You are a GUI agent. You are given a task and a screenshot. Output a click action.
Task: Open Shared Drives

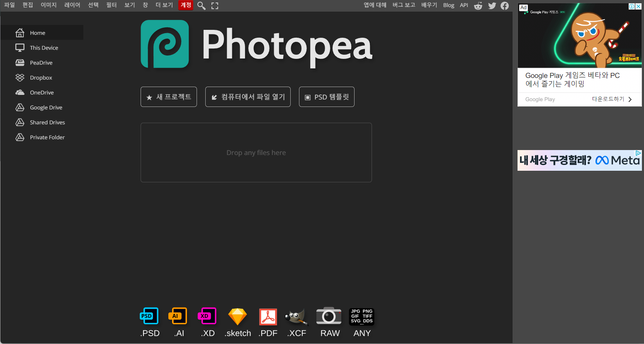(x=42, y=122)
